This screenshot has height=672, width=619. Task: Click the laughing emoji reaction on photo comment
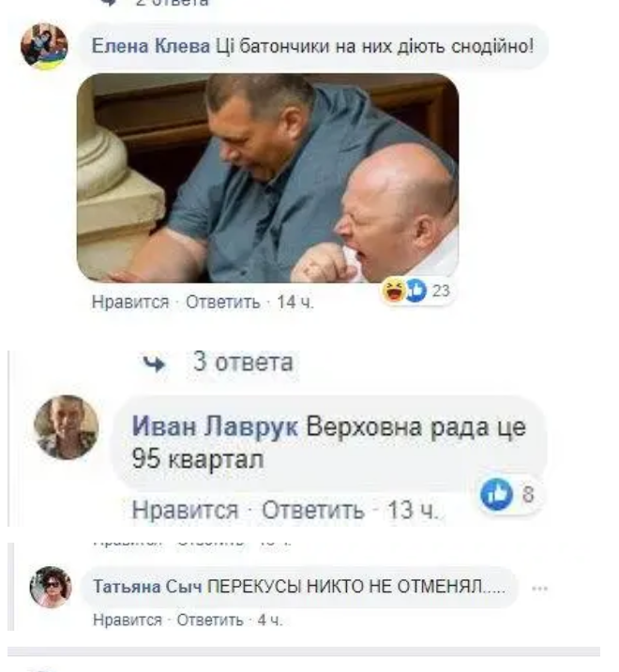[394, 291]
